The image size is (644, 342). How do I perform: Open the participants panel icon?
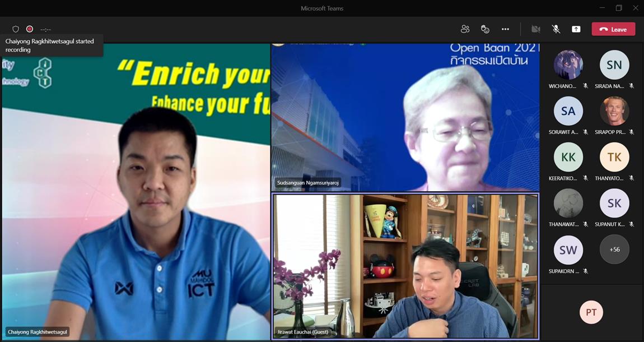coord(465,29)
